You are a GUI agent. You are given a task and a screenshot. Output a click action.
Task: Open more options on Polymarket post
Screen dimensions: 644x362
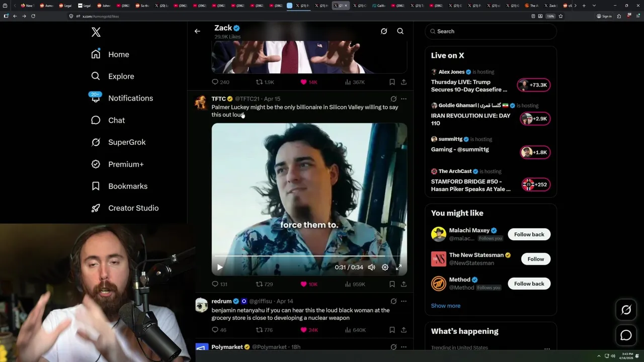pos(404,347)
